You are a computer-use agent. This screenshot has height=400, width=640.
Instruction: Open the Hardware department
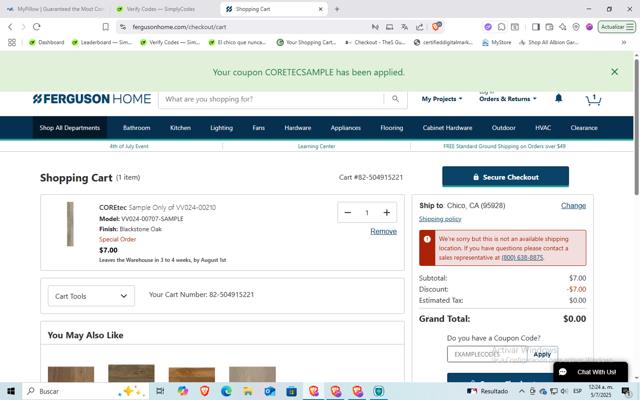click(298, 128)
